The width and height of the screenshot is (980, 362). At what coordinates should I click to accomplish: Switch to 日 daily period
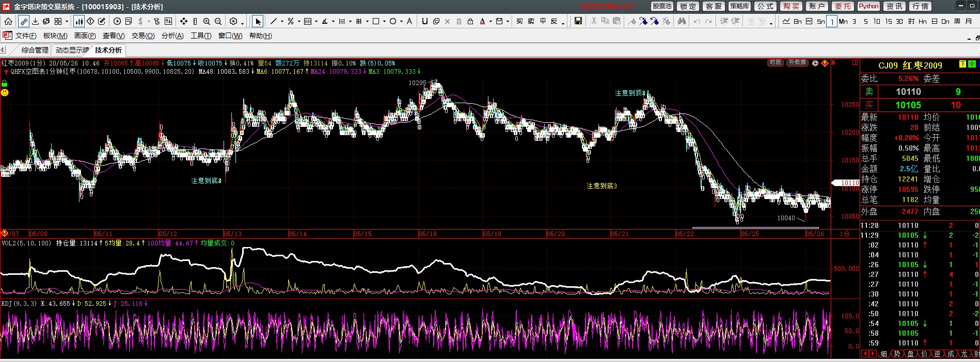(x=934, y=21)
